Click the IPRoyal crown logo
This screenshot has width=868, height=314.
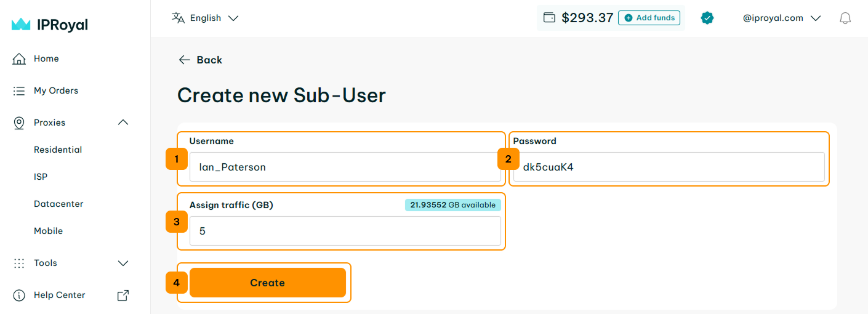click(x=21, y=25)
